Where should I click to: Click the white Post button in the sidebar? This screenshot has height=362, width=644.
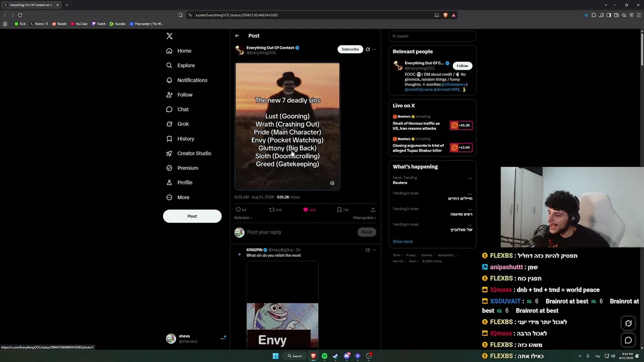(192, 216)
